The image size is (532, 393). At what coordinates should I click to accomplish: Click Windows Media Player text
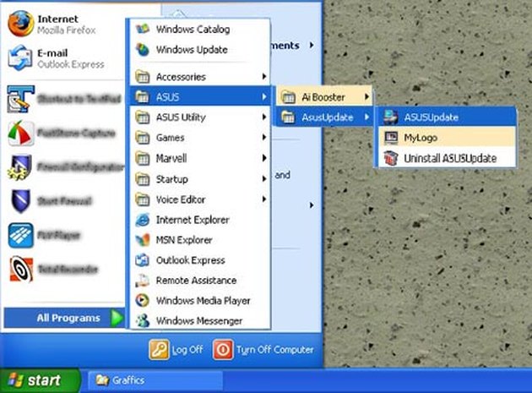click(x=203, y=301)
